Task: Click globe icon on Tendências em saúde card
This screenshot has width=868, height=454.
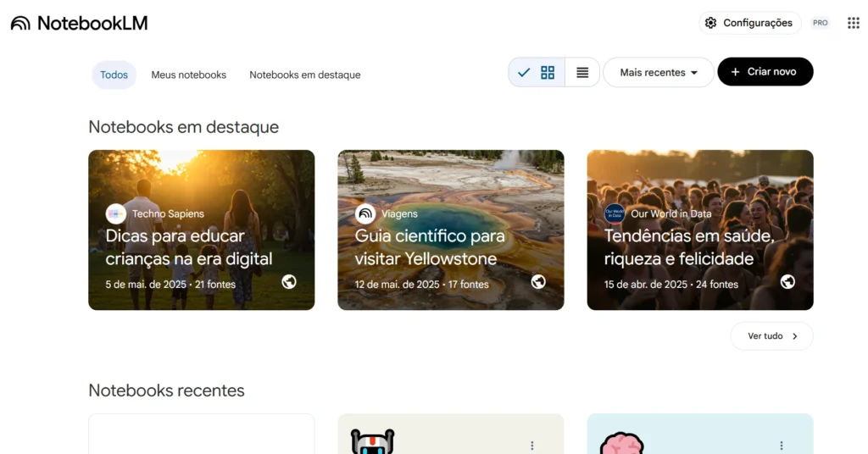Action: pyautogui.click(x=787, y=282)
